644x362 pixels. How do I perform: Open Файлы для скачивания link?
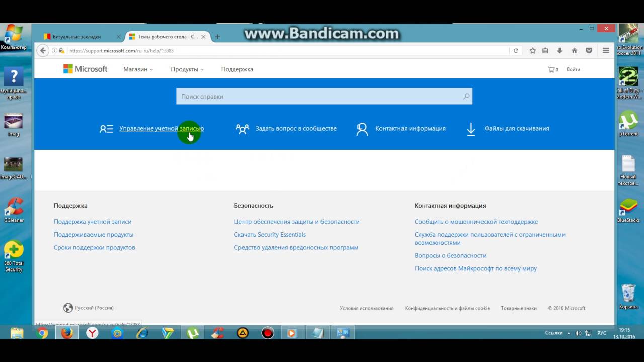coord(517,128)
